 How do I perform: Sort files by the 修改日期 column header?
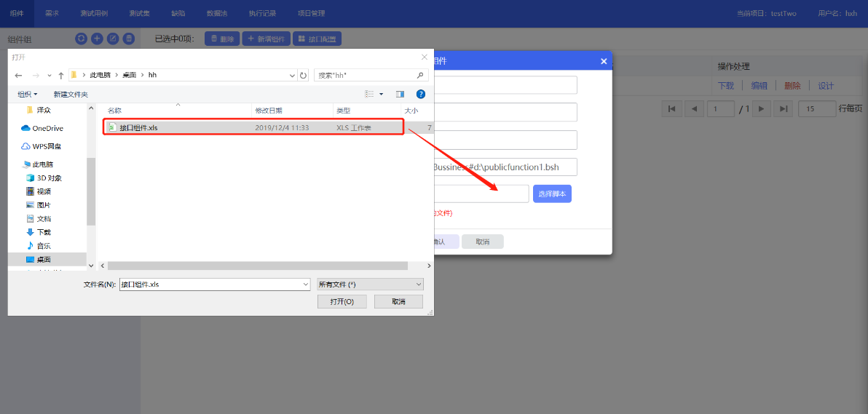click(269, 111)
